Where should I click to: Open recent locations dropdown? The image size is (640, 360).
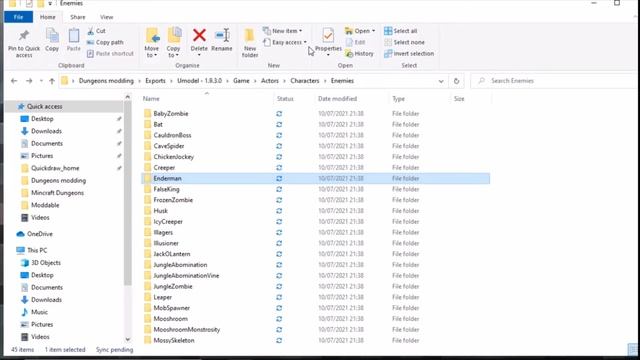(41, 81)
